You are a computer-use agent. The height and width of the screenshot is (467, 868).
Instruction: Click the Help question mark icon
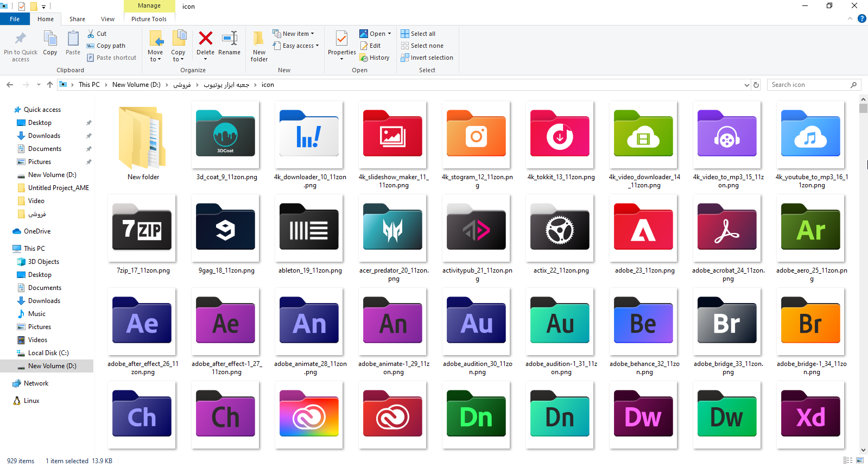click(861, 18)
